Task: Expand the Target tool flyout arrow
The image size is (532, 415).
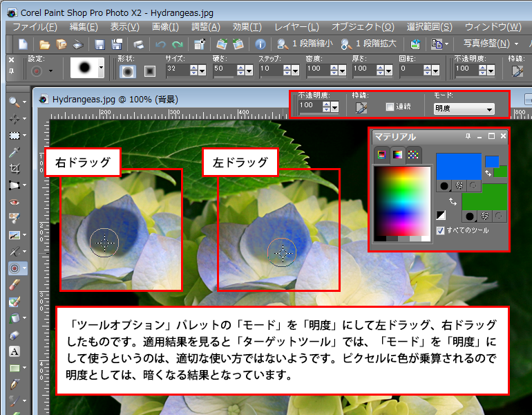Action: tap(24, 268)
